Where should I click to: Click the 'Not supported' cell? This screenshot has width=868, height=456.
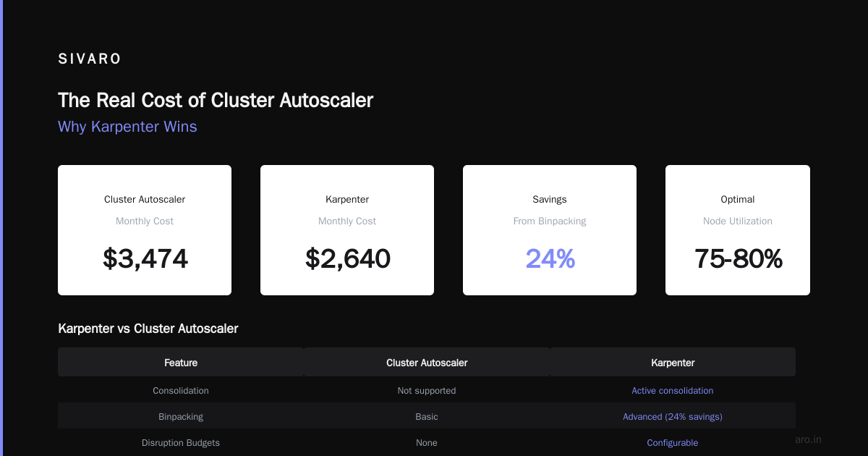(427, 390)
